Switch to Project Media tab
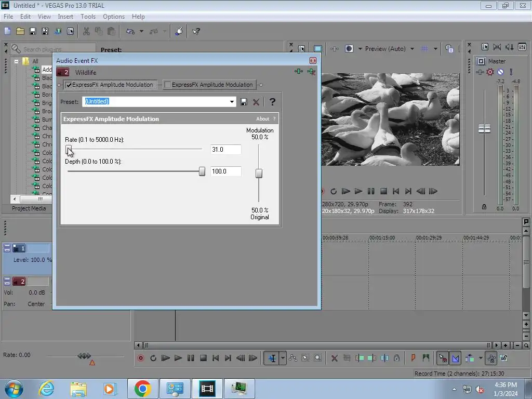The height and width of the screenshot is (399, 532). coord(29,208)
